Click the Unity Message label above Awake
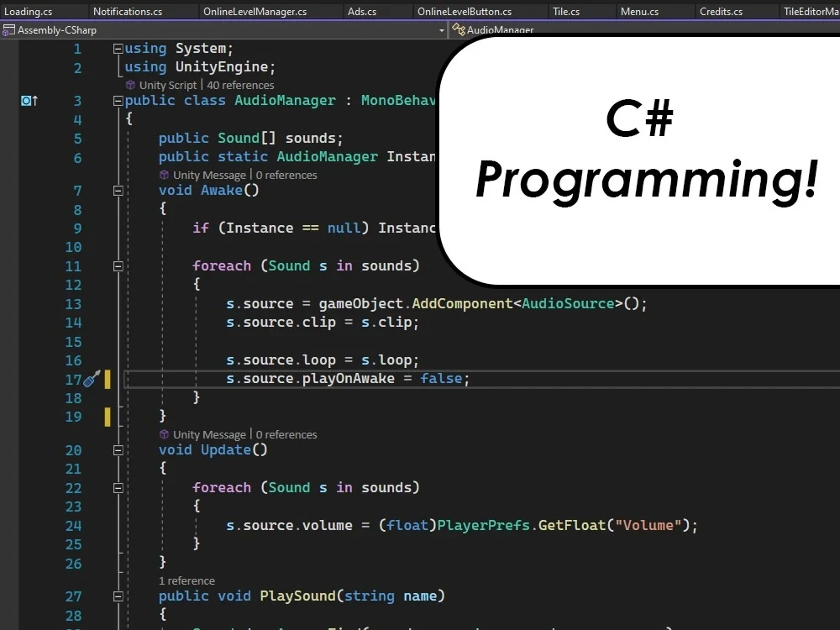Screen dimensions: 840x630 tap(209, 176)
